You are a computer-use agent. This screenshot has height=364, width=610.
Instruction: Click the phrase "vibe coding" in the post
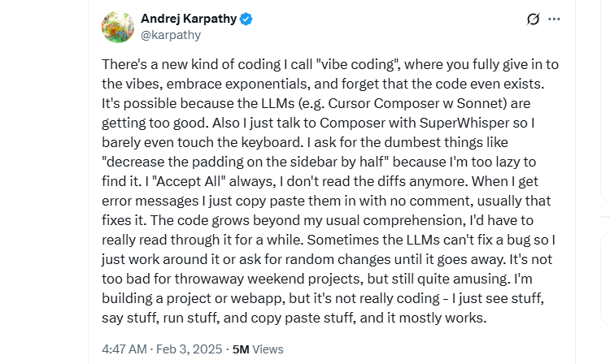click(359, 64)
